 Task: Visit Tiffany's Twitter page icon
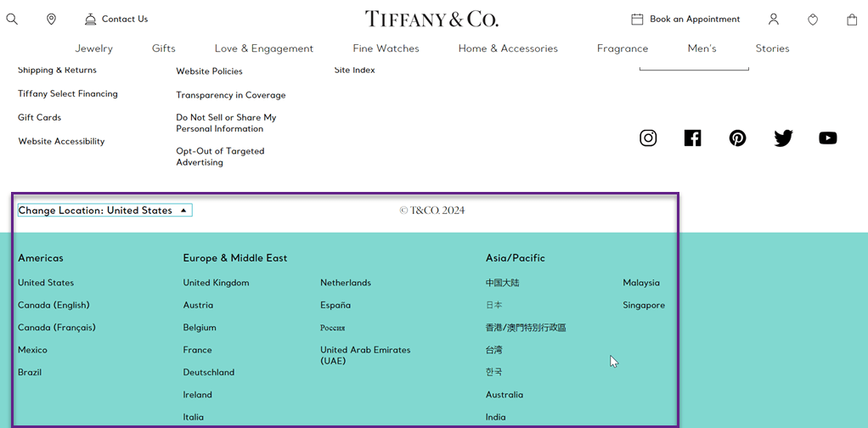[x=783, y=138]
